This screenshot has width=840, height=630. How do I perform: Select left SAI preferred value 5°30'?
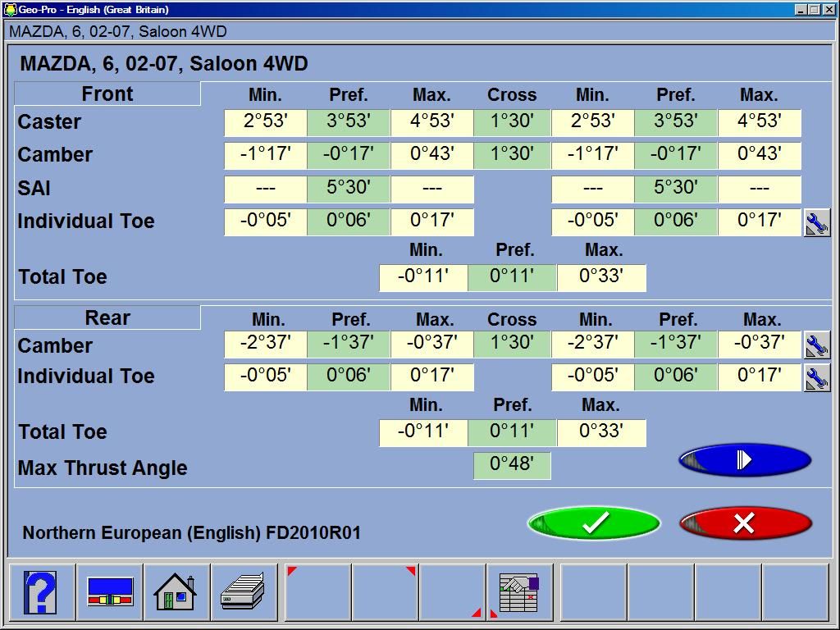click(348, 189)
